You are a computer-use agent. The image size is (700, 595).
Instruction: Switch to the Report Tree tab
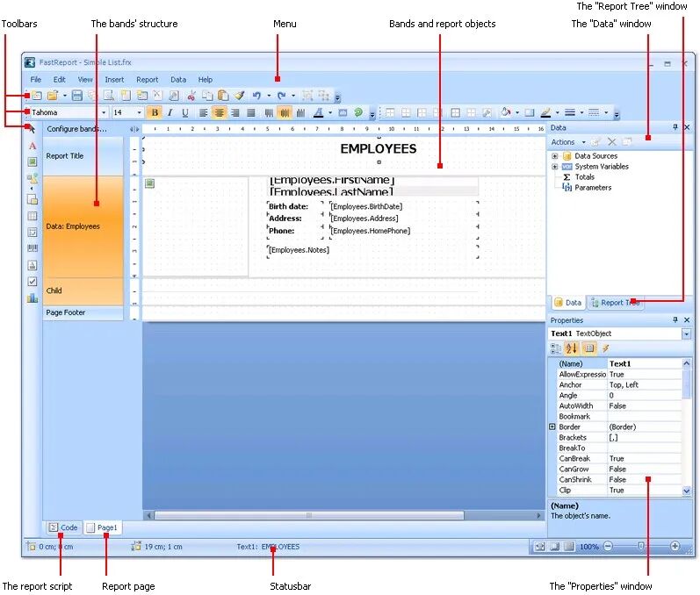[x=615, y=303]
